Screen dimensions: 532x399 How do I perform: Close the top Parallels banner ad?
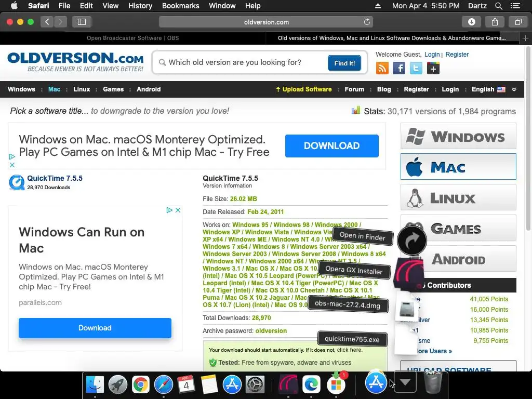12,165
